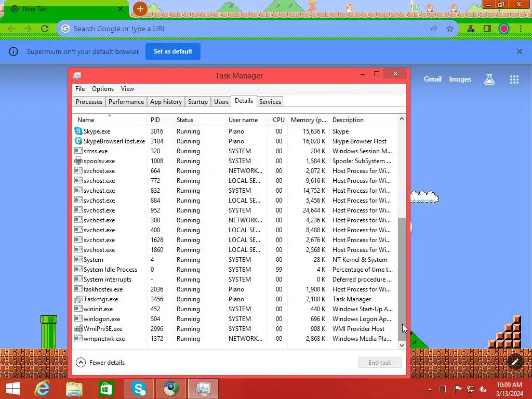Dismiss the default browser info bar
The width and height of the screenshot is (532, 399).
(519, 51)
